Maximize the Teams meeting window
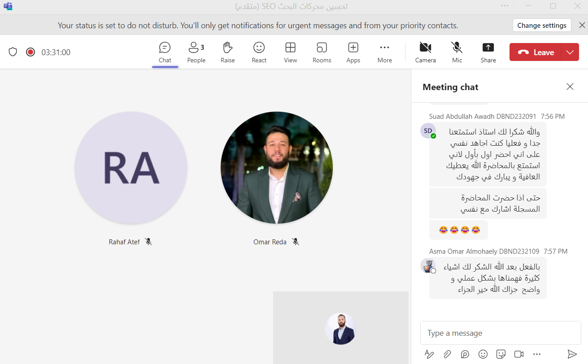Image resolution: width=588 pixels, height=364 pixels. (553, 6)
